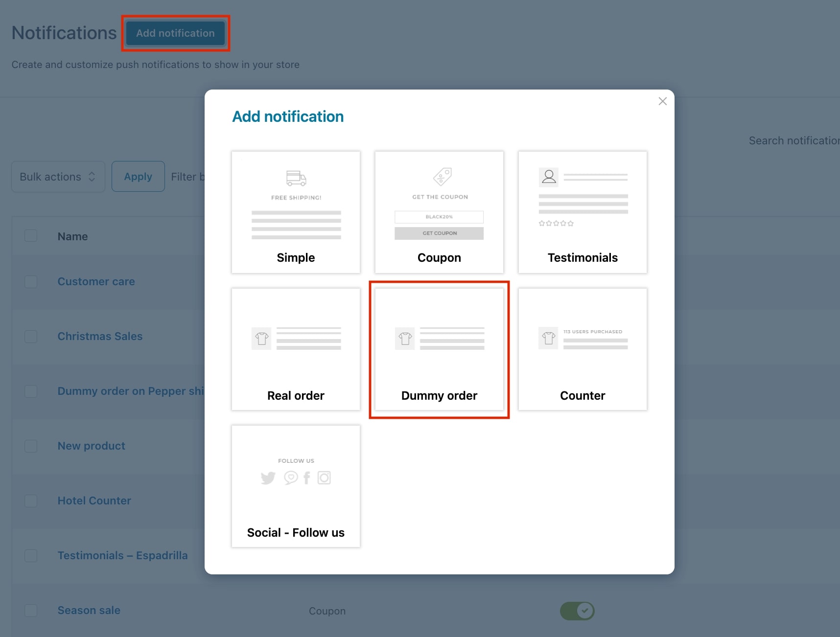Tick the Testimonials – Espadrilla checkbox
The height and width of the screenshot is (637, 840).
tap(31, 555)
